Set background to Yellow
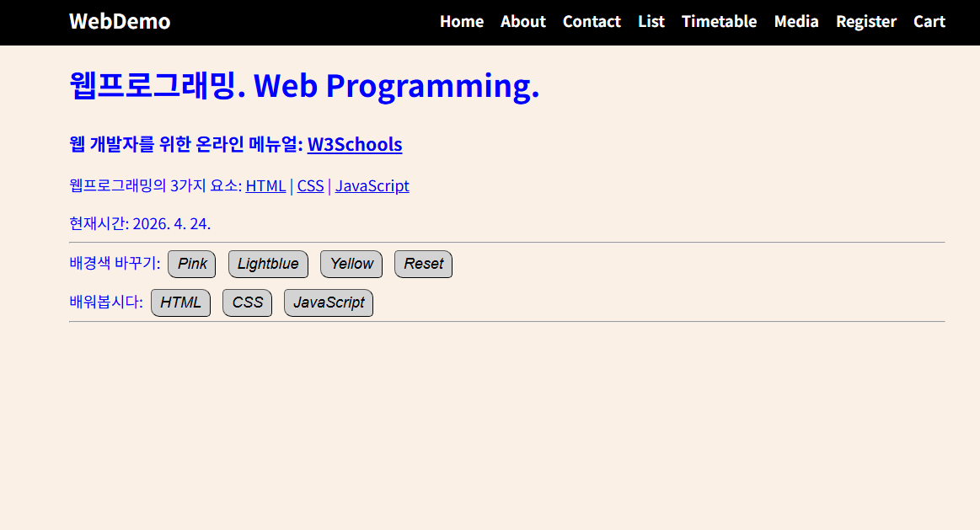Image resolution: width=980 pixels, height=530 pixels. pyautogui.click(x=351, y=264)
